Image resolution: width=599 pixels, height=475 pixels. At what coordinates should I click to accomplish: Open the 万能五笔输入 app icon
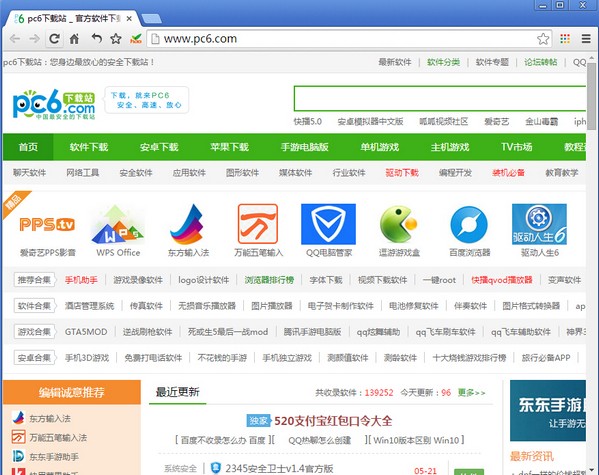pos(258,224)
